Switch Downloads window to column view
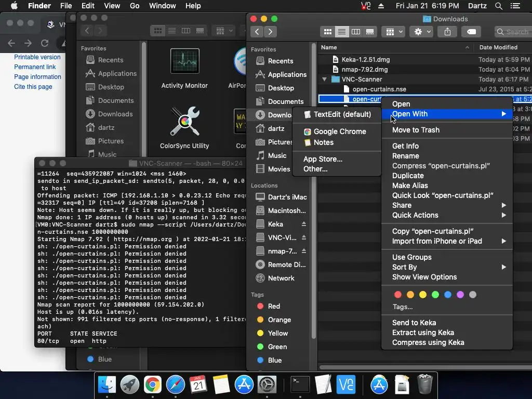 (x=356, y=32)
